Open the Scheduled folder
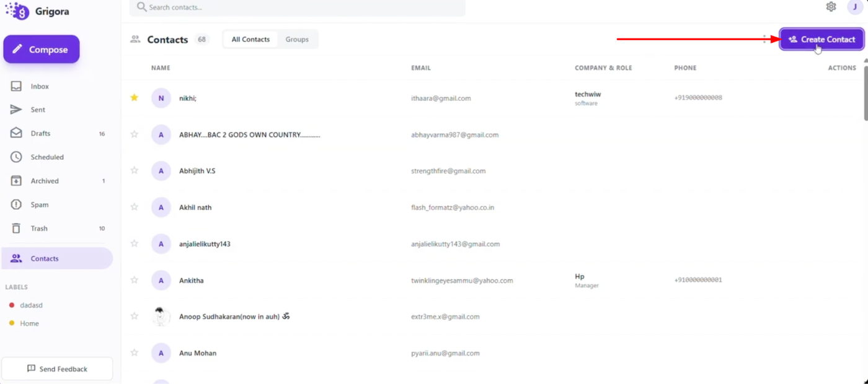Viewport: 868px width, 384px height. point(57,157)
